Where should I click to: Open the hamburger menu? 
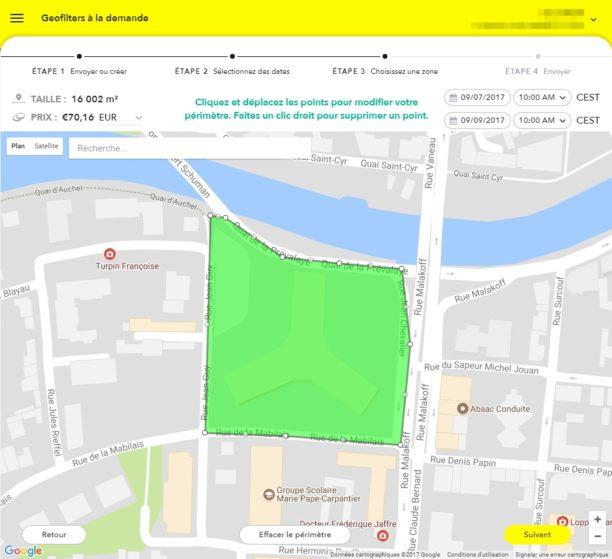17,18
